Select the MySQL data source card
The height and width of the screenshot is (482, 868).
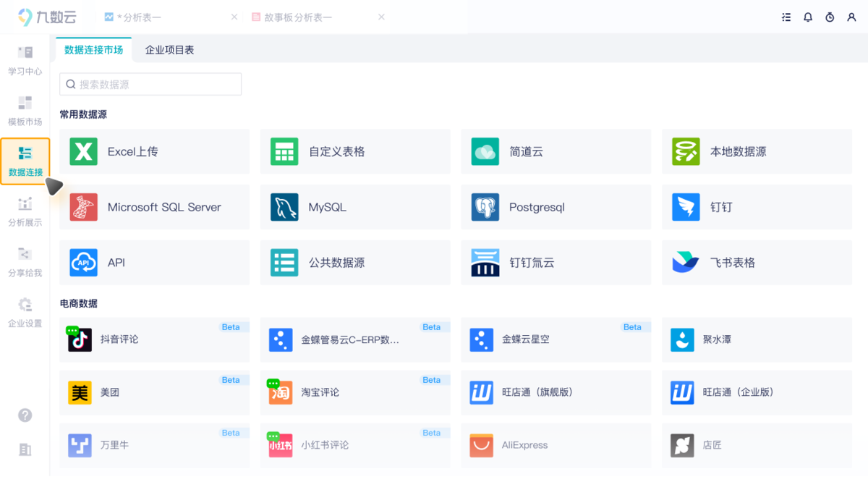[x=355, y=207]
